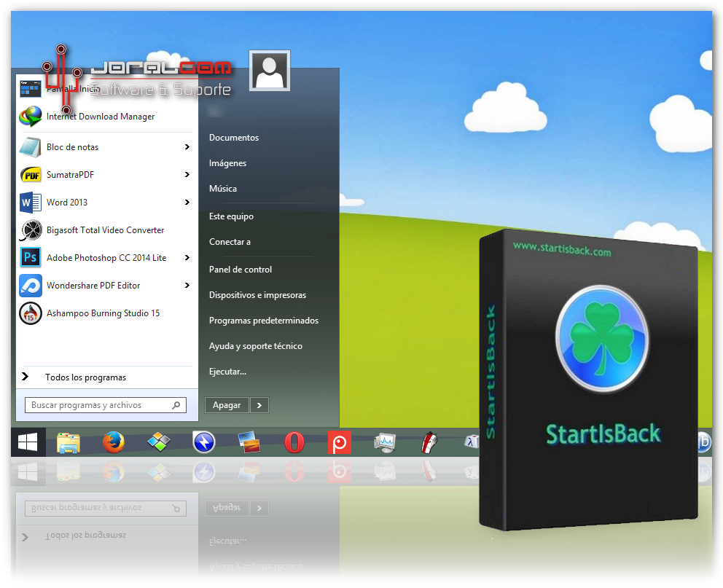This screenshot has height=588, width=723.
Task: Open the system monitor taskbar icon
Action: pos(385,443)
